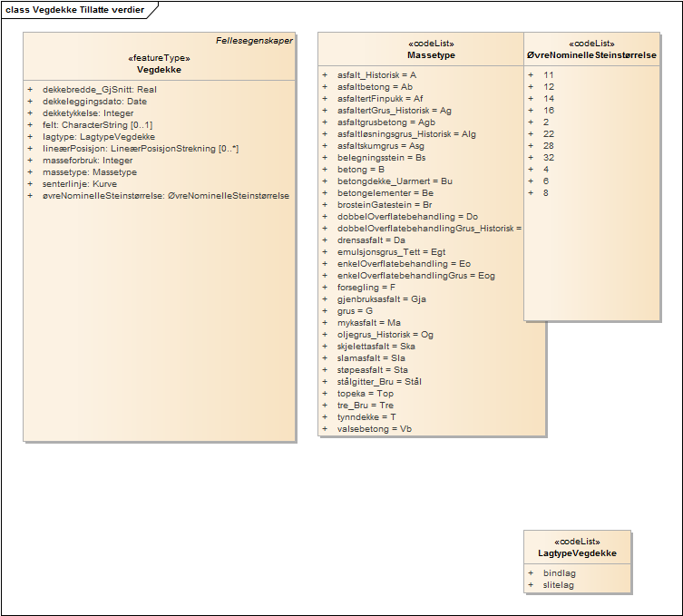Click the Vegdekke class title
Screen dimensions: 683x616
159,68
